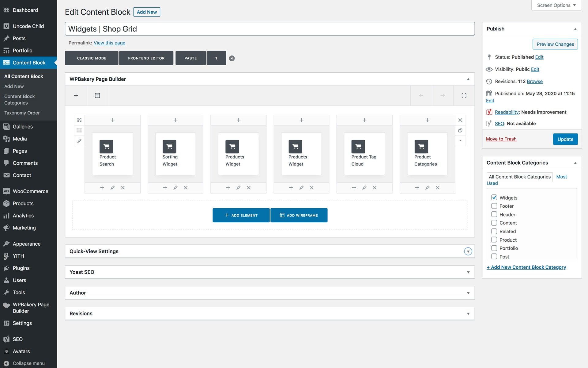Open the templates layout icon in builder toolbar
The width and height of the screenshot is (588, 368).
[97, 95]
